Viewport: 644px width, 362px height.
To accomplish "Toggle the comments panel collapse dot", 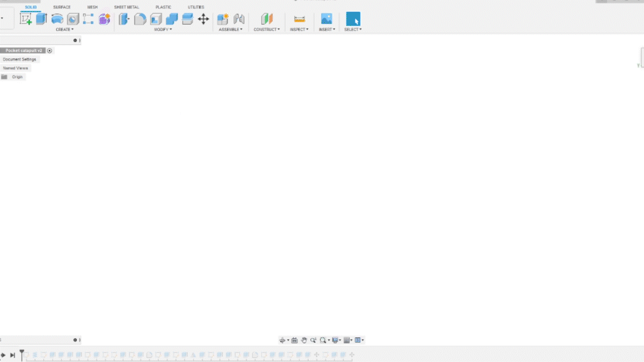I will (x=75, y=340).
